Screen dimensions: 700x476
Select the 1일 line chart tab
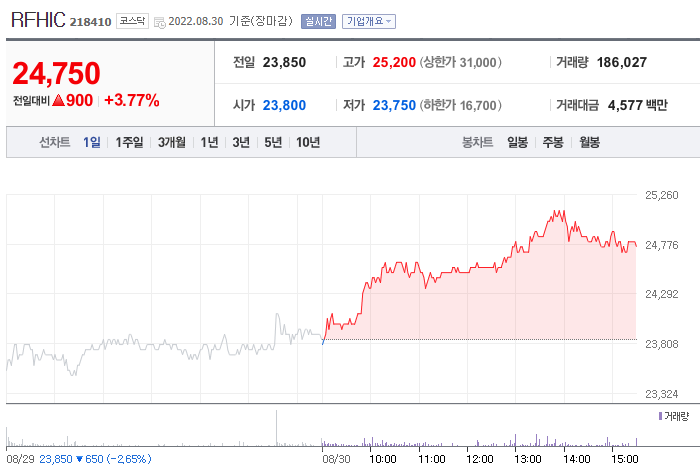[92, 142]
